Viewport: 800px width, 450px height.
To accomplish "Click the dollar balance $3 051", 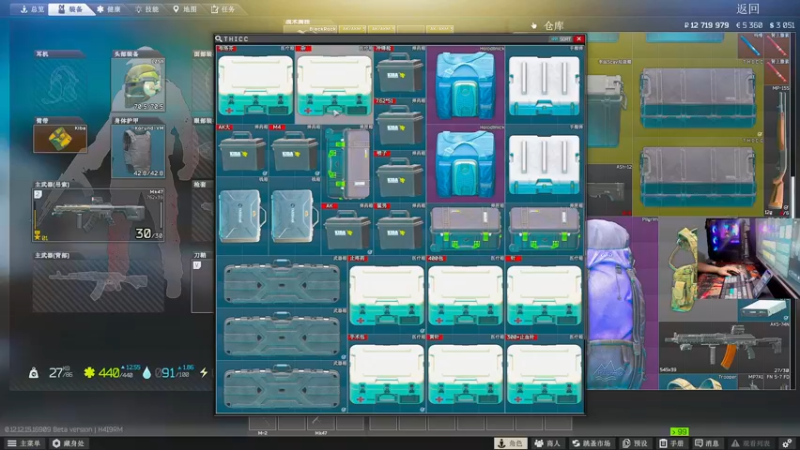I will pyautogui.click(x=782, y=25).
